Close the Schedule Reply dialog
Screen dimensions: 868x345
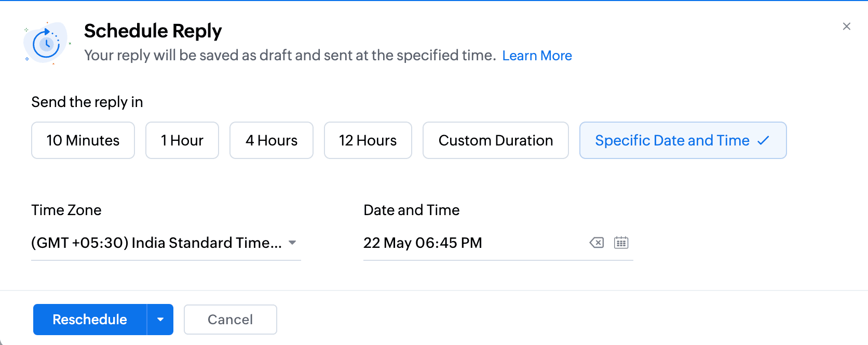(x=847, y=26)
